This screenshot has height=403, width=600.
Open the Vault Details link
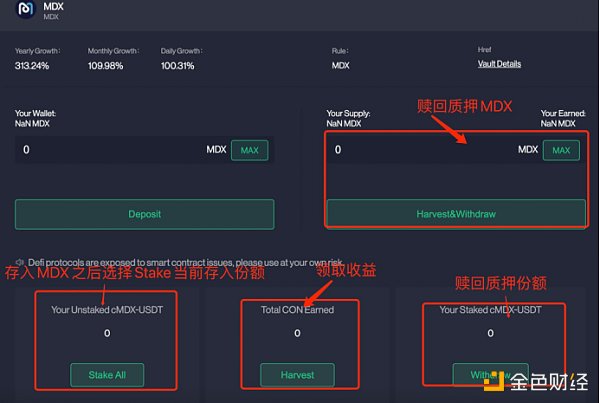[x=499, y=64]
